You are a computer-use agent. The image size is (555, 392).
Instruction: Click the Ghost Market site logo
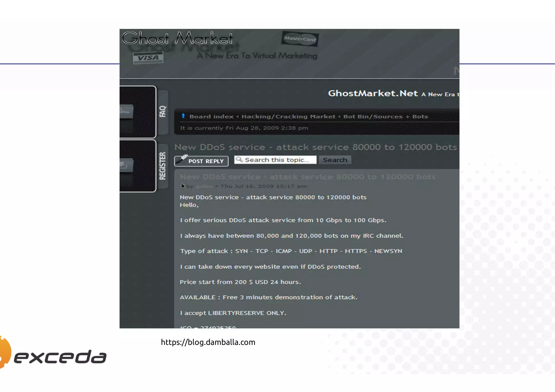tap(178, 38)
